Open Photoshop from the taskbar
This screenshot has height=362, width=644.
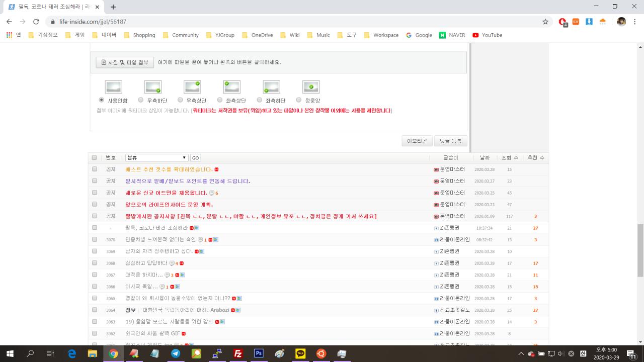point(259,353)
